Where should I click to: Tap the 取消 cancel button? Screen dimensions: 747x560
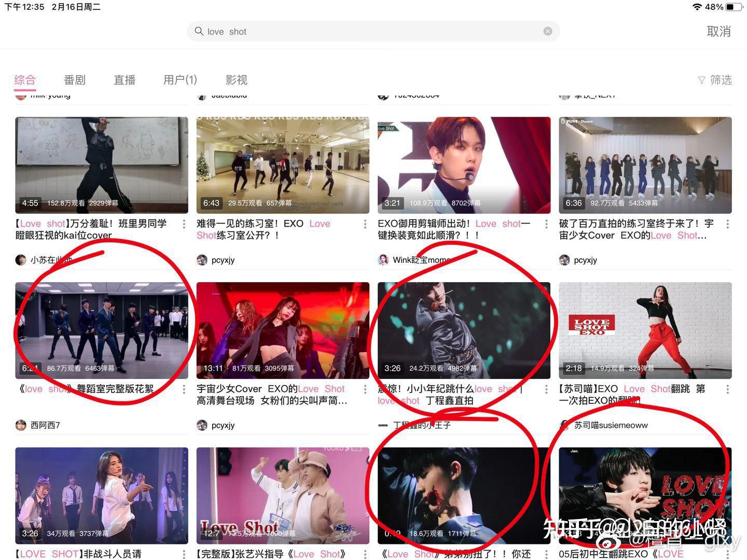(719, 32)
